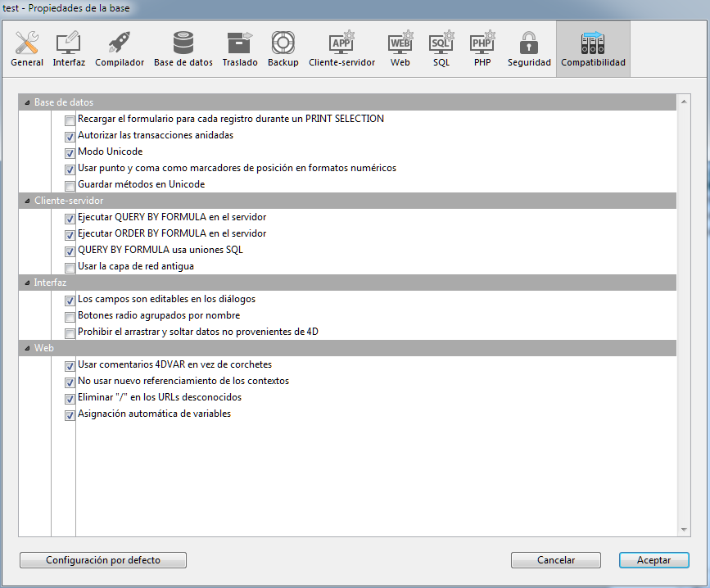Open the PHP settings icon
Viewport: 710px width, 588px height.
(482, 43)
